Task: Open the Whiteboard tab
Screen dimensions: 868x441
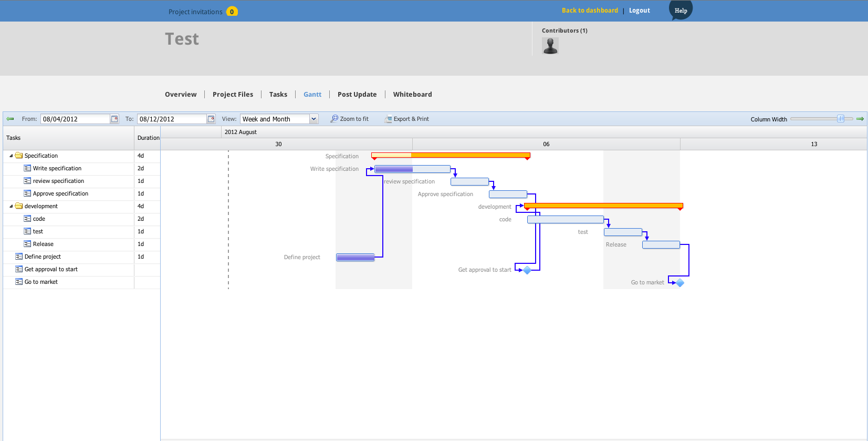Action: (x=413, y=95)
